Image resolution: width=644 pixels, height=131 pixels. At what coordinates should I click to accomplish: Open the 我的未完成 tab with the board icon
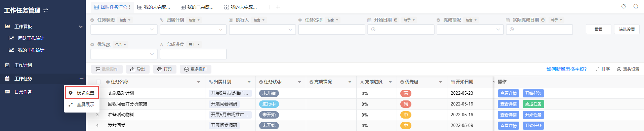coord(240,7)
